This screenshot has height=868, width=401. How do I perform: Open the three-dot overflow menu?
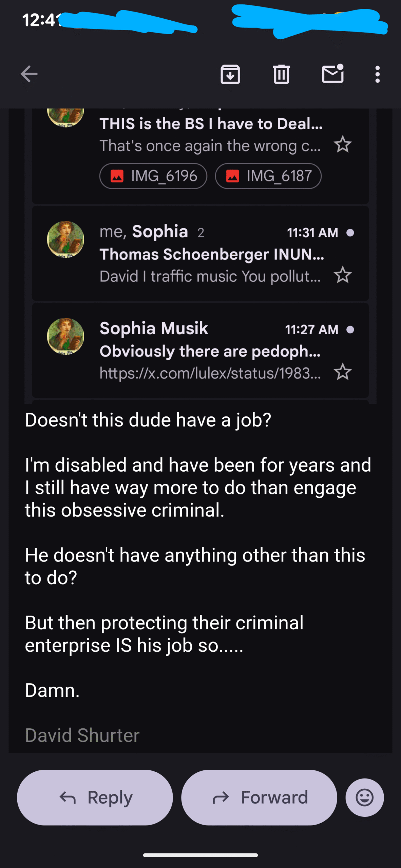(377, 74)
